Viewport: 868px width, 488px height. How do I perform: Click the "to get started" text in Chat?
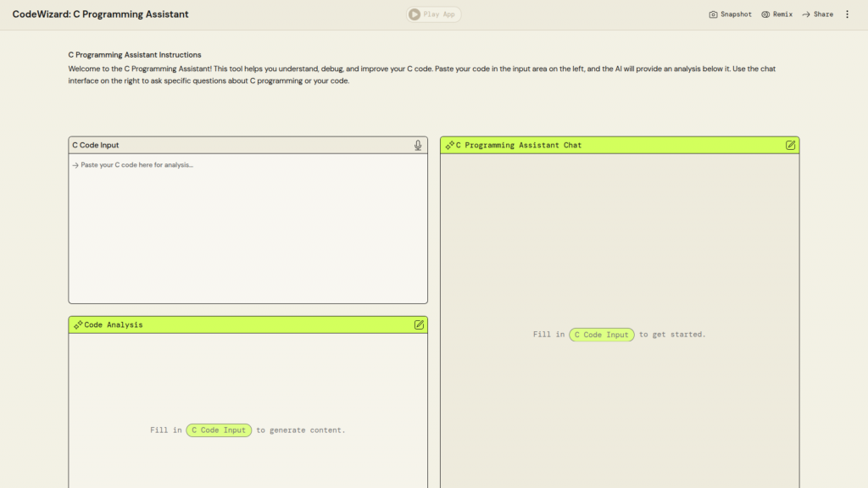(672, 335)
